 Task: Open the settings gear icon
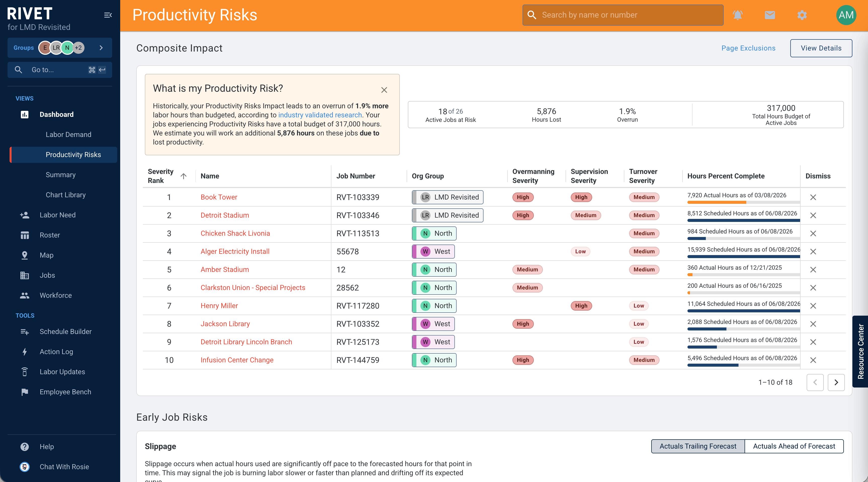tap(802, 15)
